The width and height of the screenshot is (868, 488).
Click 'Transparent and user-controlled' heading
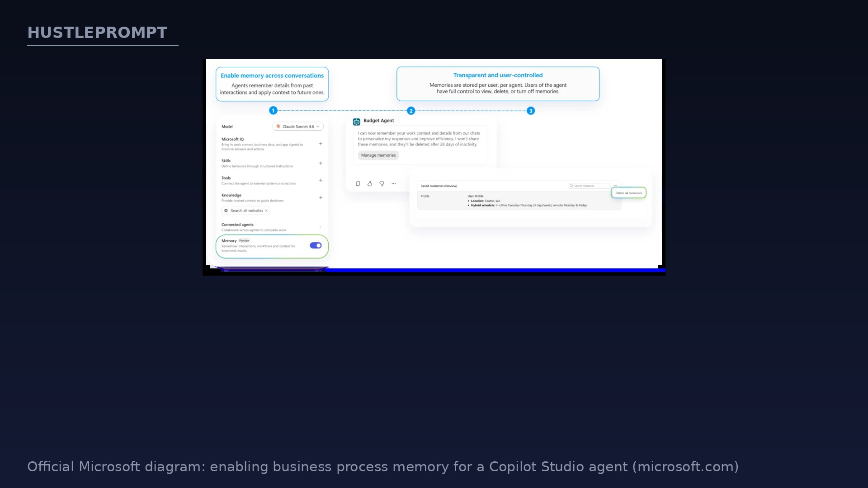coord(498,75)
